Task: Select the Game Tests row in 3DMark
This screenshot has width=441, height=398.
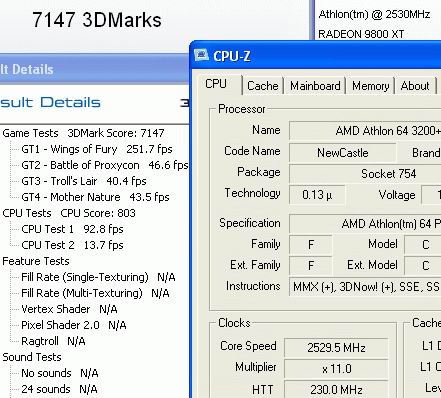Action: click(83, 133)
